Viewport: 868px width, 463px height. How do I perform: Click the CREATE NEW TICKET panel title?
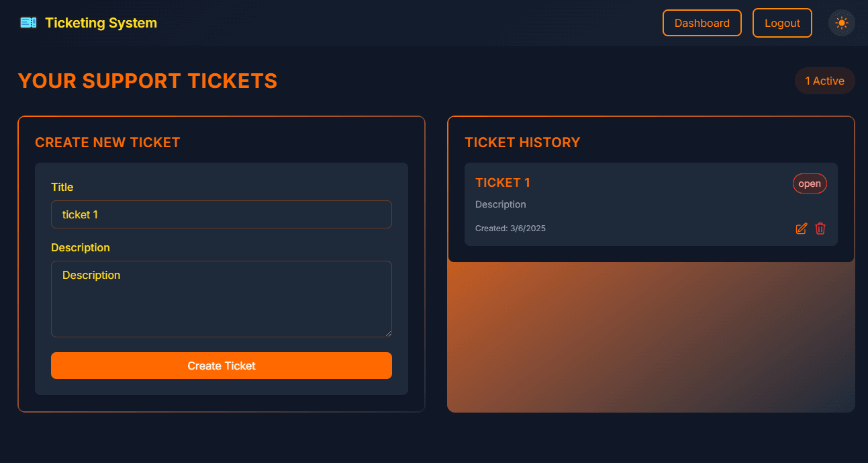[107, 142]
